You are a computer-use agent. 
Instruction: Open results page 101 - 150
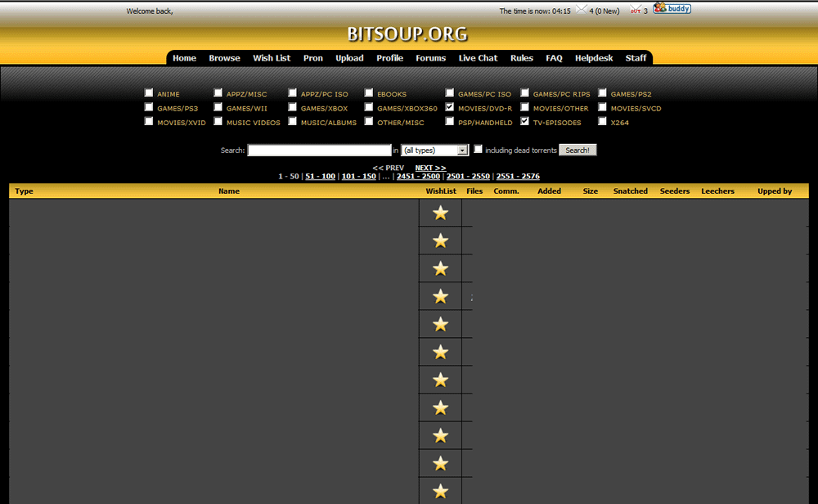(x=359, y=177)
